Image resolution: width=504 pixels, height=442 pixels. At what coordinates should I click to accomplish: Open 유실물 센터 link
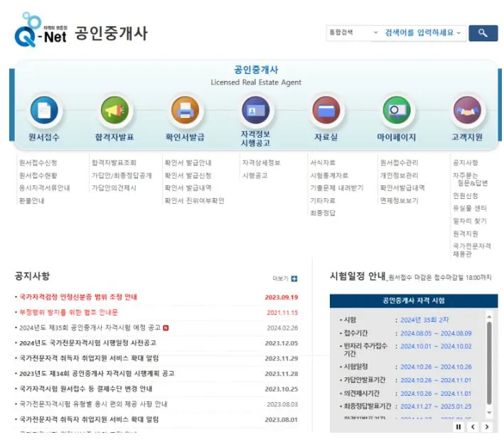(x=470, y=208)
